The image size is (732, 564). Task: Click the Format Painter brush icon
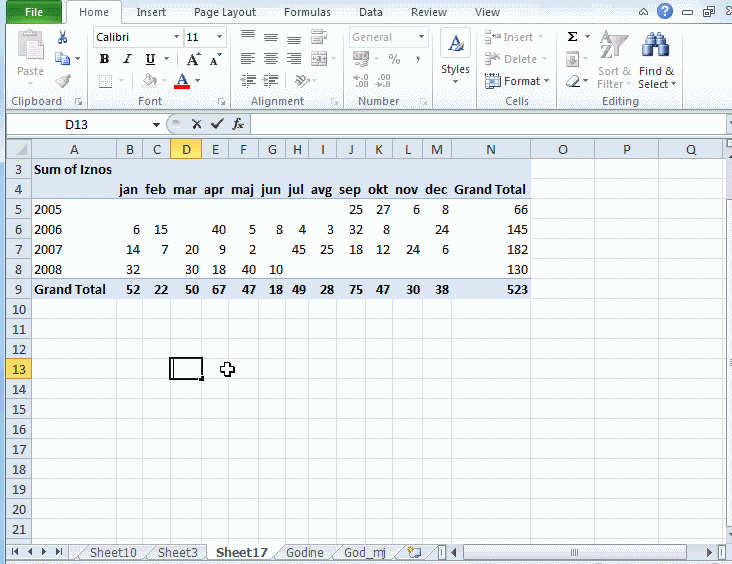pyautogui.click(x=63, y=81)
